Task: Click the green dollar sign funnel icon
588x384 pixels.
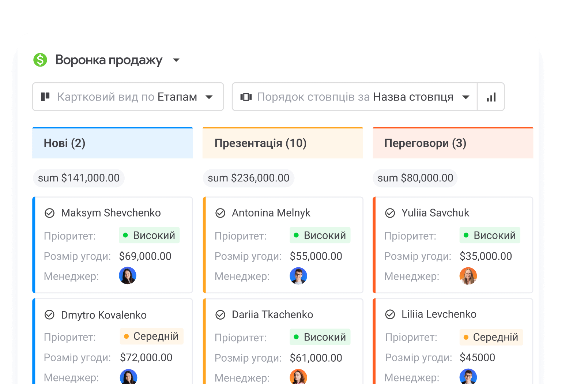Action: point(40,60)
